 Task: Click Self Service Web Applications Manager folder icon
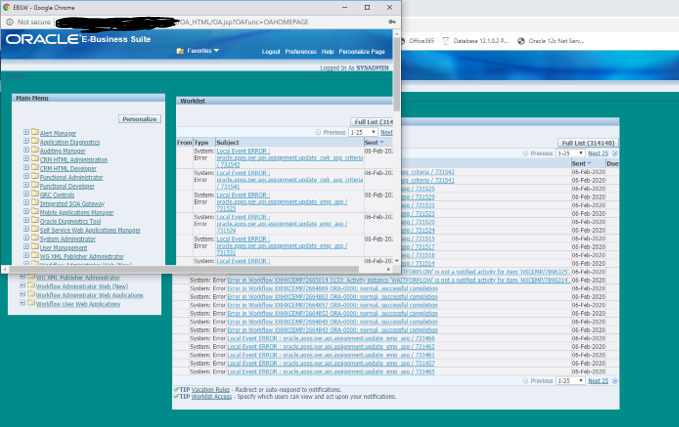pos(35,229)
